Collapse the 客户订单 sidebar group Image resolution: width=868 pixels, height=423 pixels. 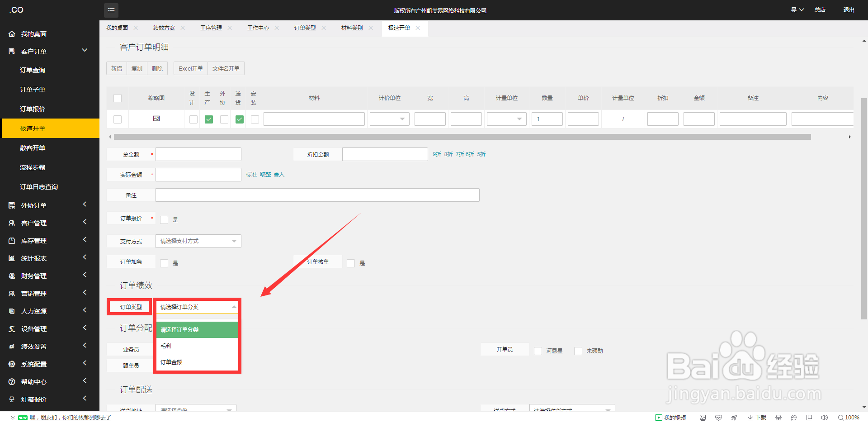[x=85, y=51]
